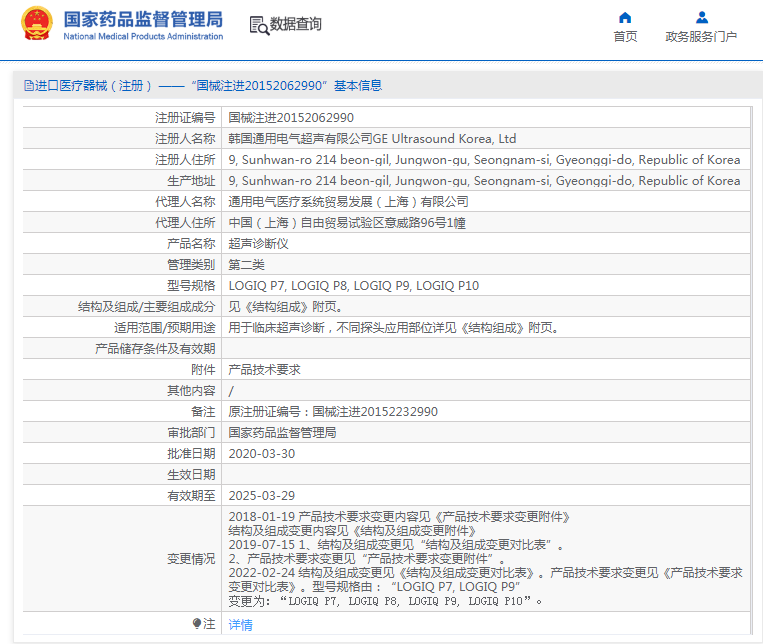Click the 产品储存条件及有效期 label

pyautogui.click(x=155, y=349)
